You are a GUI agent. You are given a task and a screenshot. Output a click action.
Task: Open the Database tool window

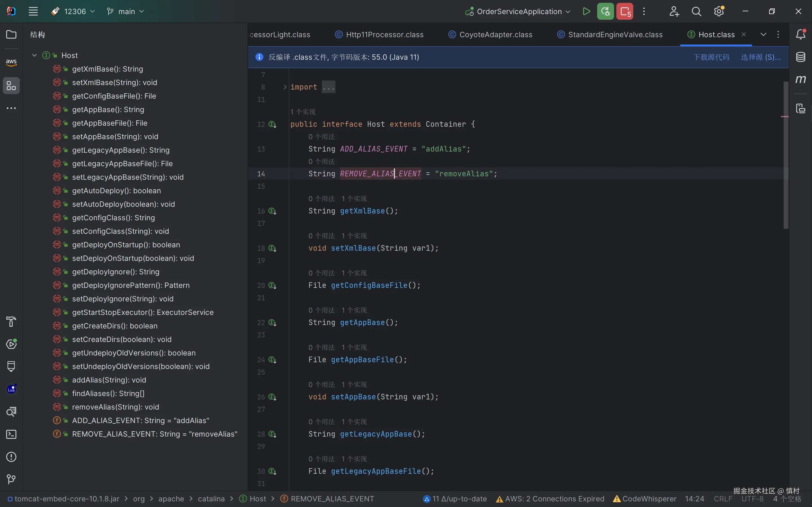pos(801,57)
